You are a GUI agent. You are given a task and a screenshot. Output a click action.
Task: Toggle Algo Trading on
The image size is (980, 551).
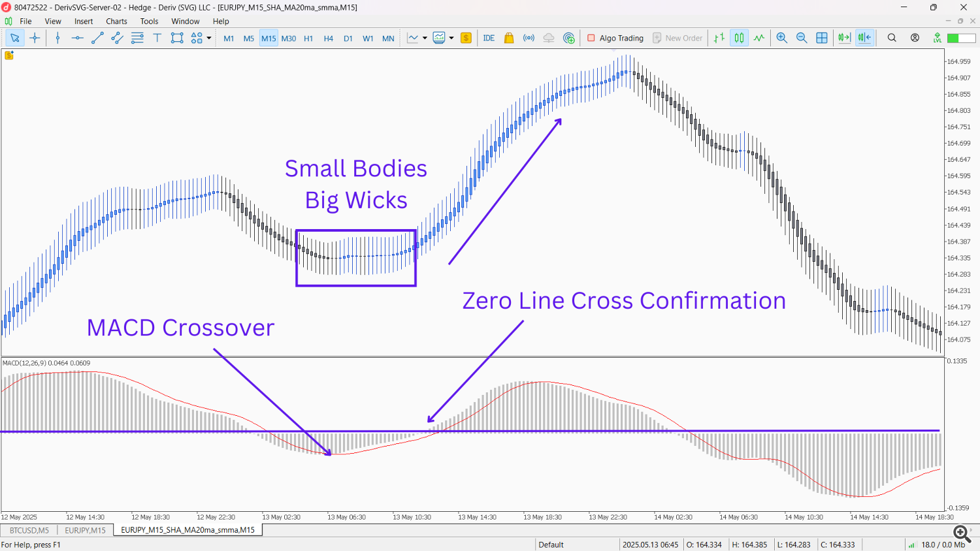click(x=615, y=38)
